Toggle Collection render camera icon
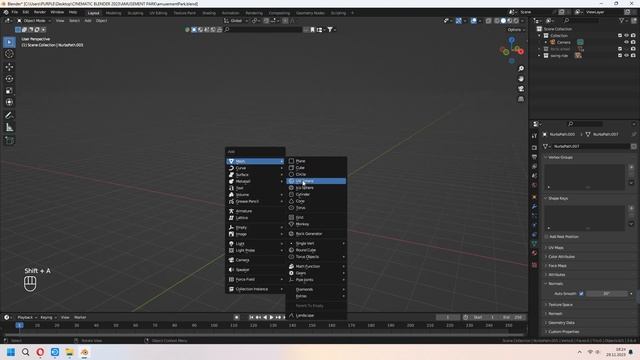Screen dimensions: 640x360 click(x=633, y=36)
